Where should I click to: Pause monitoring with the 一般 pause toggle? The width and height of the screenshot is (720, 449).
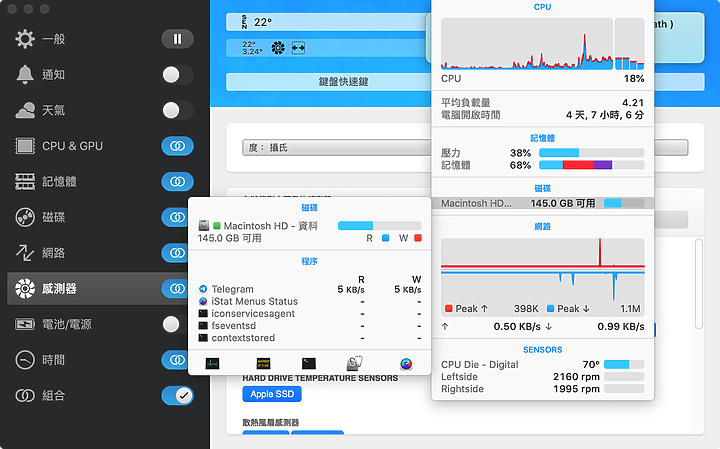click(177, 39)
